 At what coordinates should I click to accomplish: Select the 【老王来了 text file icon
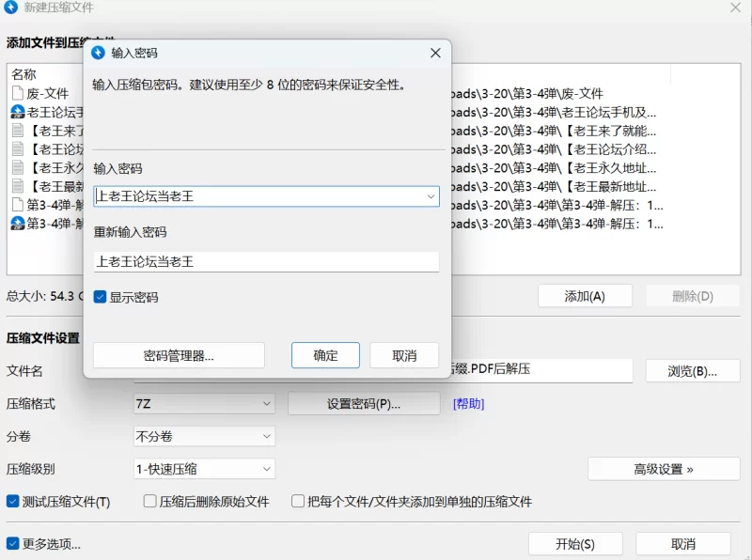point(18,131)
